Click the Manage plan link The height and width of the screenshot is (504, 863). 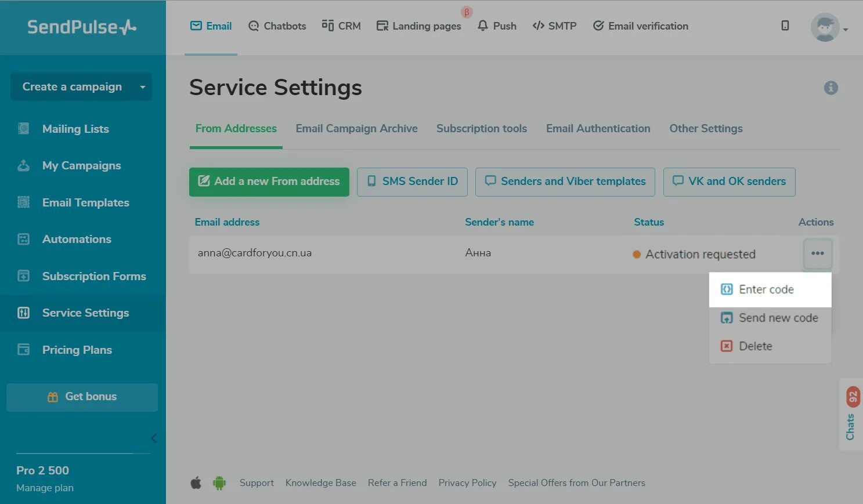pyautogui.click(x=45, y=488)
